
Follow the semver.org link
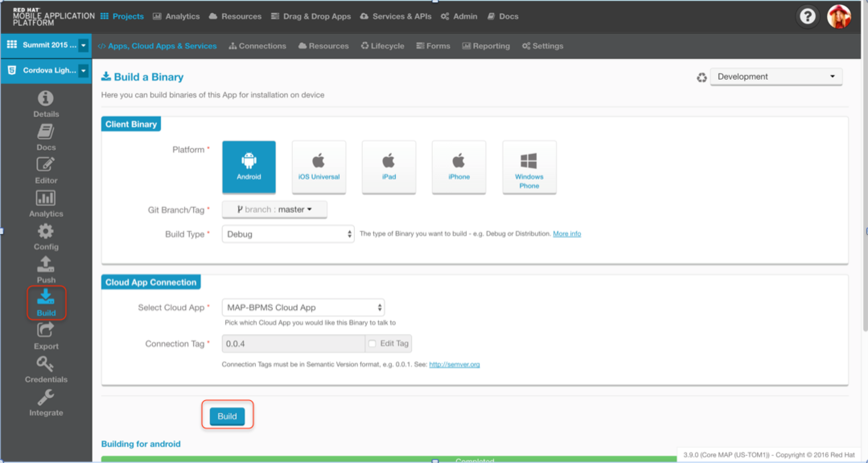[454, 364]
